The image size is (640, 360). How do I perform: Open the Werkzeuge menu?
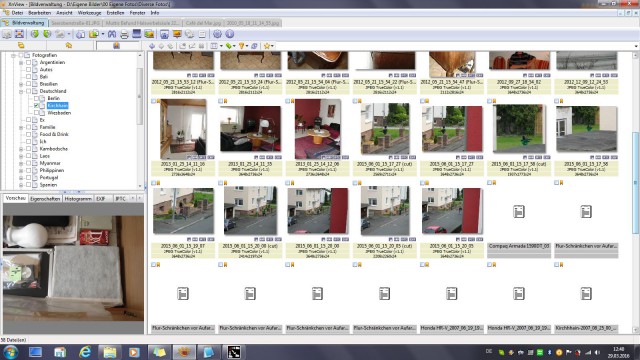coord(89,13)
